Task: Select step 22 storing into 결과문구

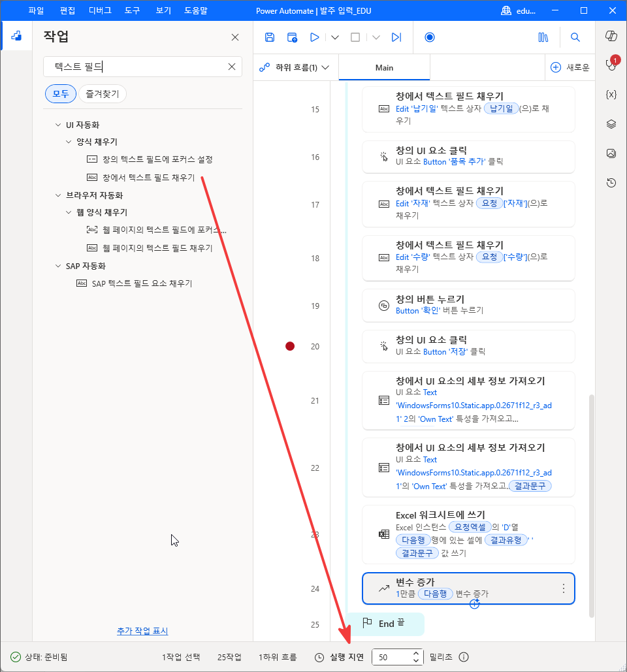Action: 468,468
